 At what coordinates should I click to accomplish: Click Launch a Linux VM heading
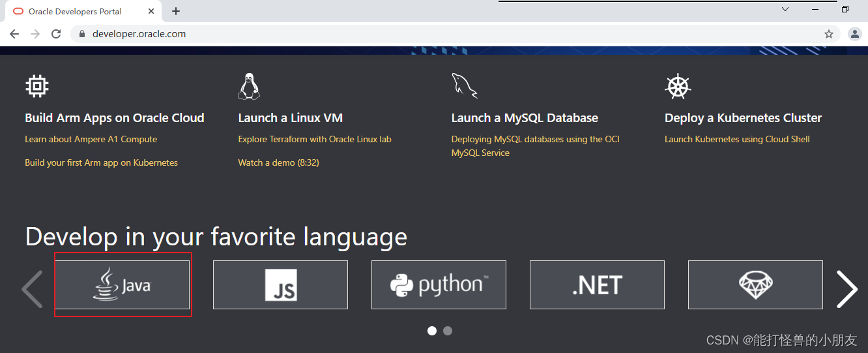(291, 118)
